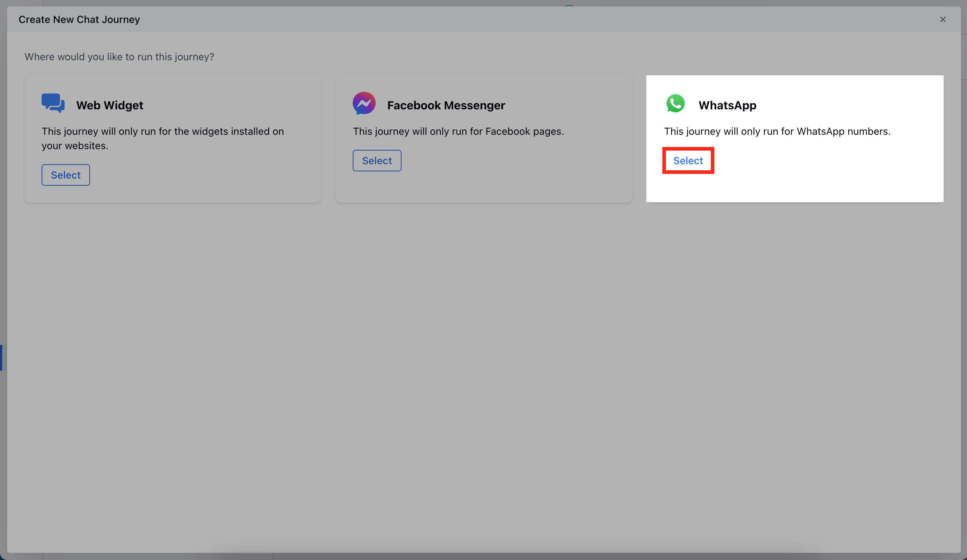The image size is (967, 560).
Task: Click 'Where would you like to run this journey?' text
Action: coord(119,57)
